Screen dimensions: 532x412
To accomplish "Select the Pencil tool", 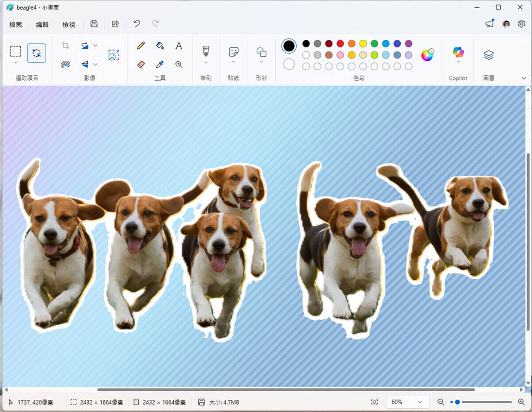I will (x=141, y=46).
